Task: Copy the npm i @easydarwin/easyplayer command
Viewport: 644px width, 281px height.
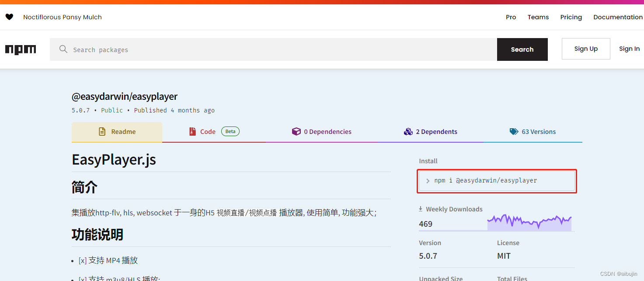Action: [497, 181]
